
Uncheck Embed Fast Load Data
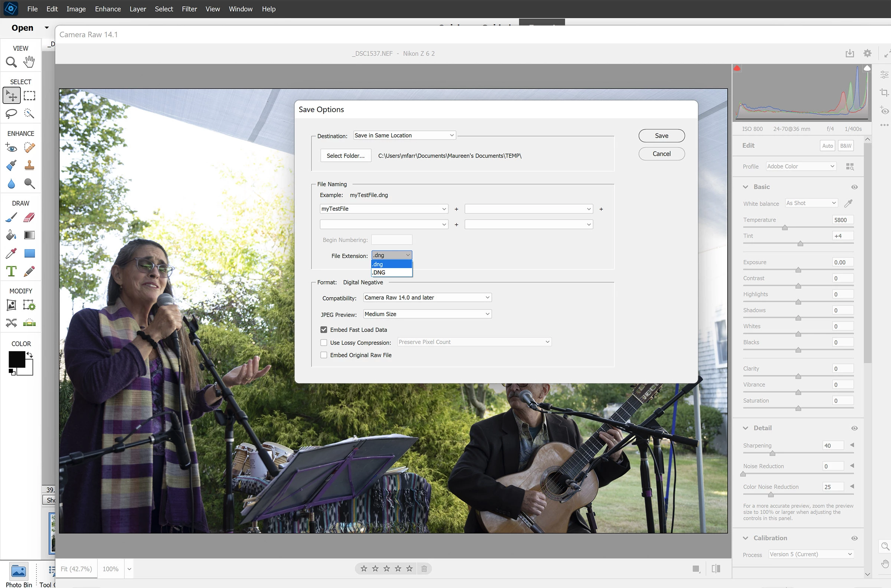pyautogui.click(x=324, y=330)
